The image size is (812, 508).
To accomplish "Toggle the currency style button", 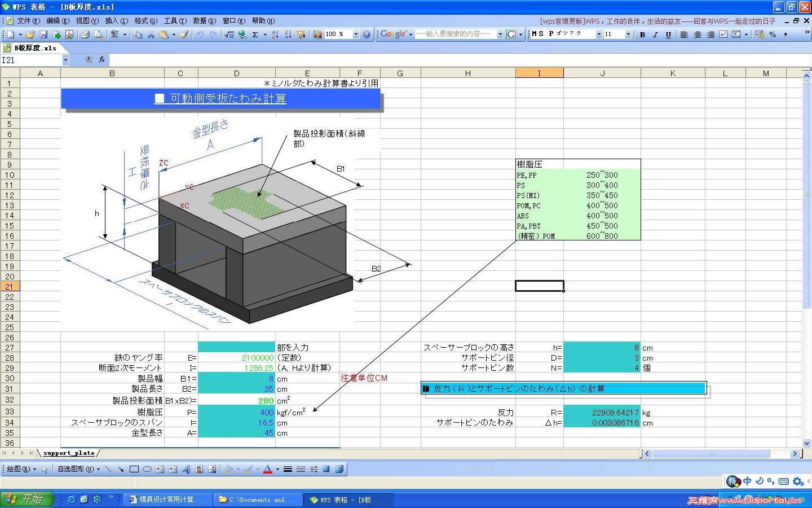I will pyautogui.click(x=760, y=34).
